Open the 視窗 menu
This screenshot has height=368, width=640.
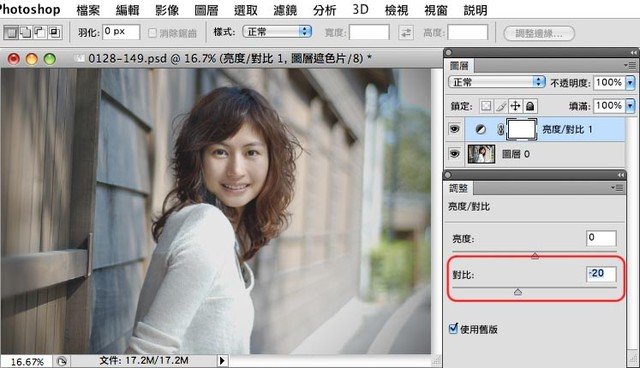coord(436,9)
